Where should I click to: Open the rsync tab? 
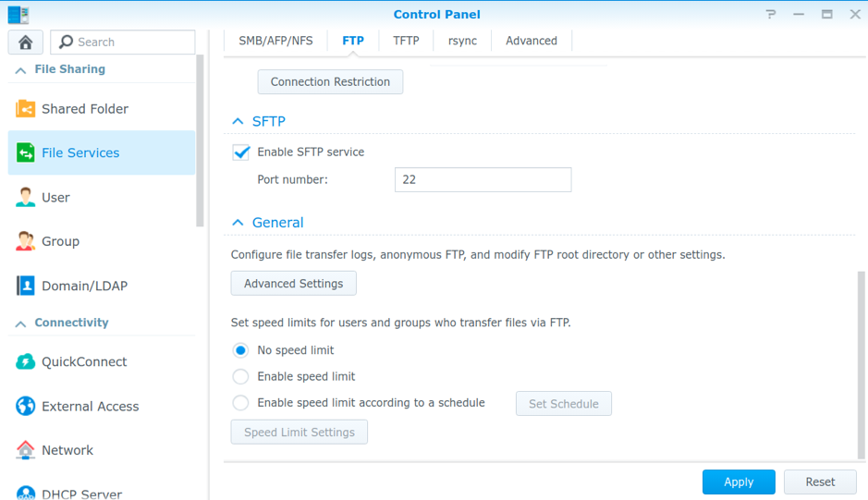[462, 41]
